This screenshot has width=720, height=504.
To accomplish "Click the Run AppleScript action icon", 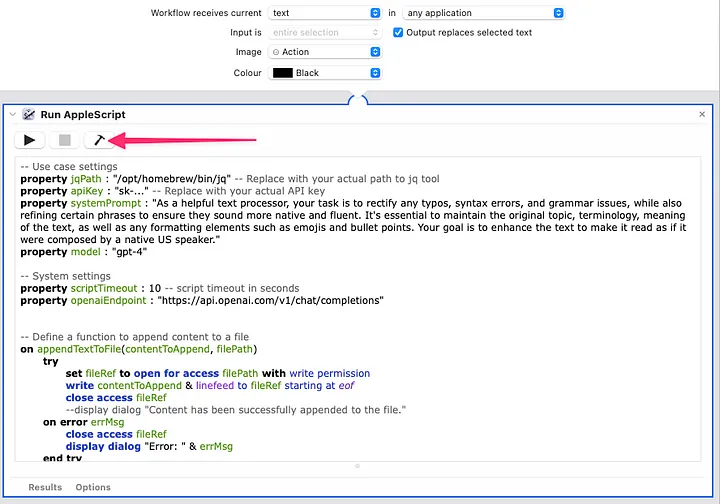I will click(x=28, y=114).
